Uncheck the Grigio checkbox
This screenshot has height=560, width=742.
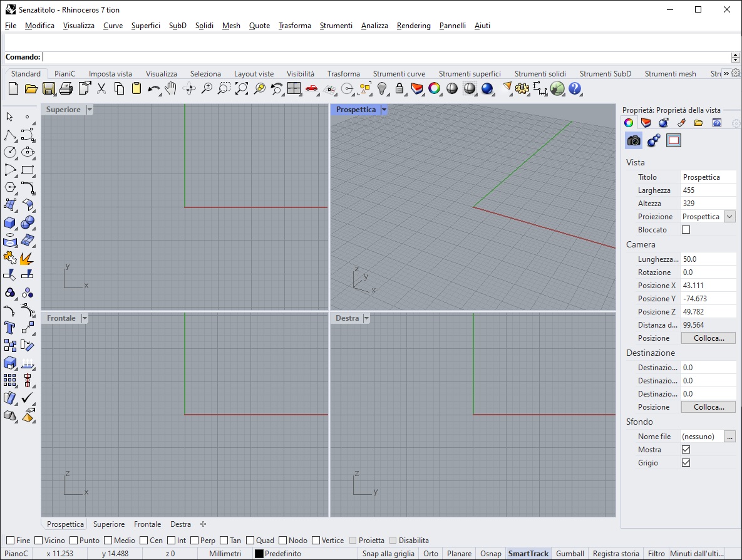[686, 462]
